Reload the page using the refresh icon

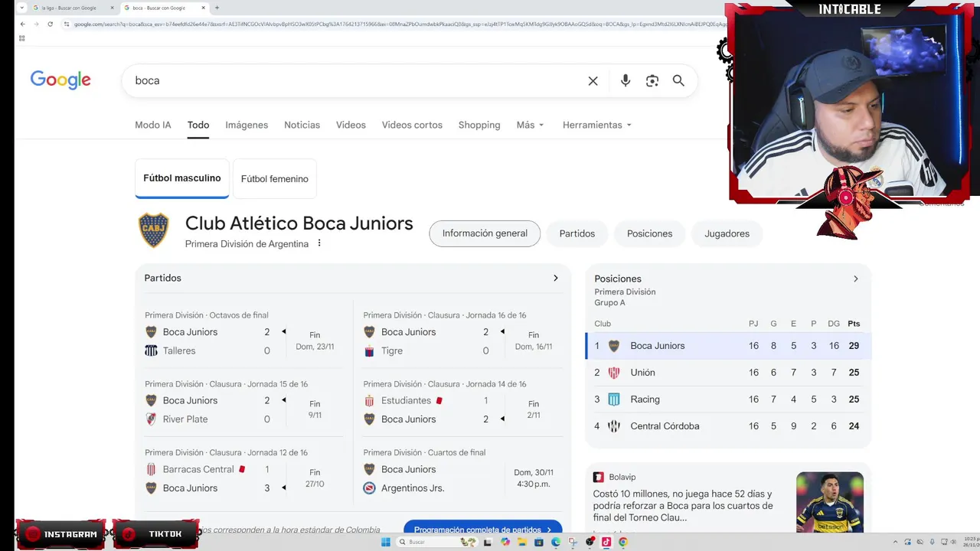tap(51, 24)
